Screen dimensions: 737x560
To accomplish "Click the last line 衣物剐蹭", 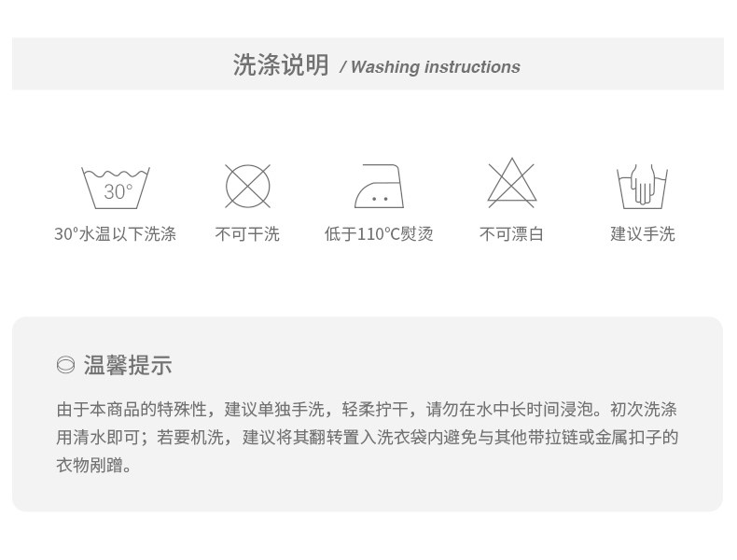I will click(94, 465).
